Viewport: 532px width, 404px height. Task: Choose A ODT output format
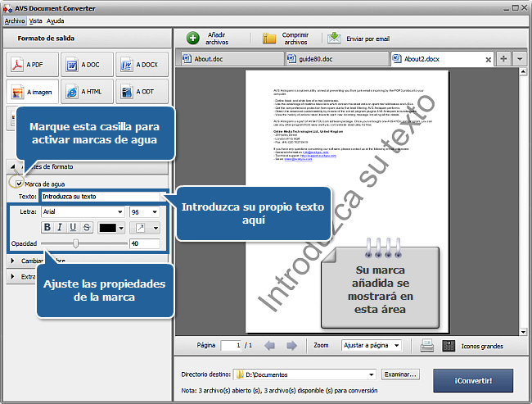142,92
